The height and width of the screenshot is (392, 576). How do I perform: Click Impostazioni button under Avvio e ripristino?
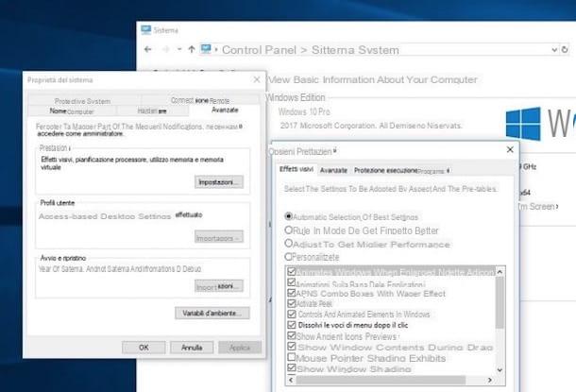[219, 286]
